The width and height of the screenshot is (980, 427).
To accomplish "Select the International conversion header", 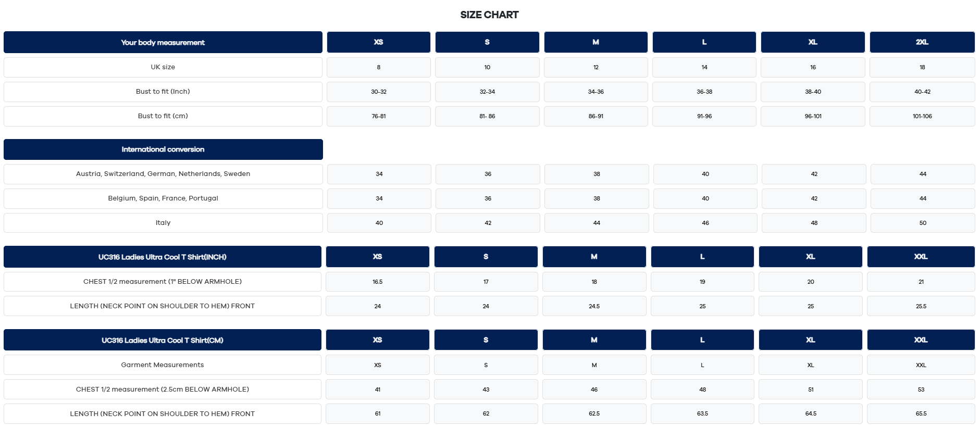I will pyautogui.click(x=163, y=149).
